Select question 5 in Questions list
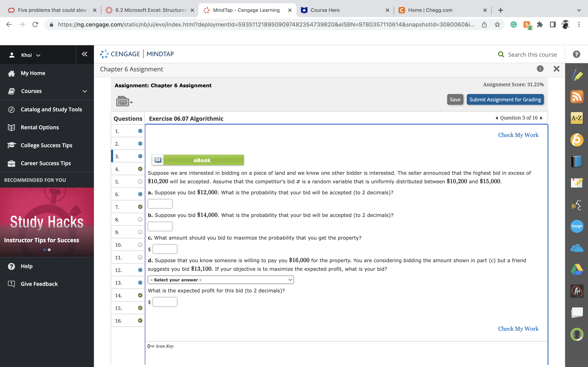588x367 pixels. coord(128,181)
